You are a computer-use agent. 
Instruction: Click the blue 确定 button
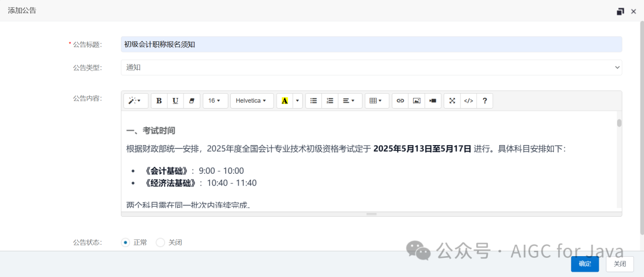tap(585, 264)
